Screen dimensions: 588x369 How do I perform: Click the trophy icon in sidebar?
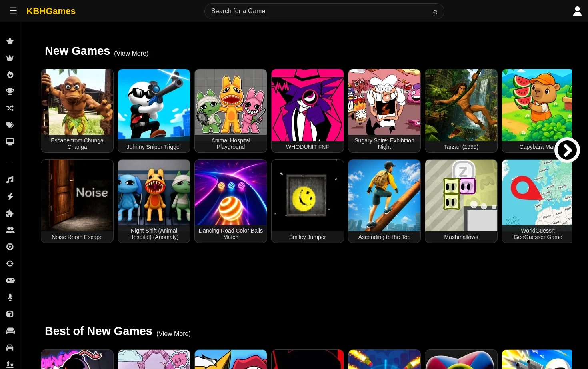pyautogui.click(x=10, y=92)
